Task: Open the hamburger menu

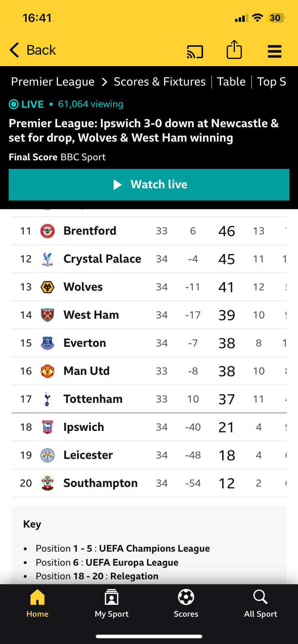Action: [275, 51]
